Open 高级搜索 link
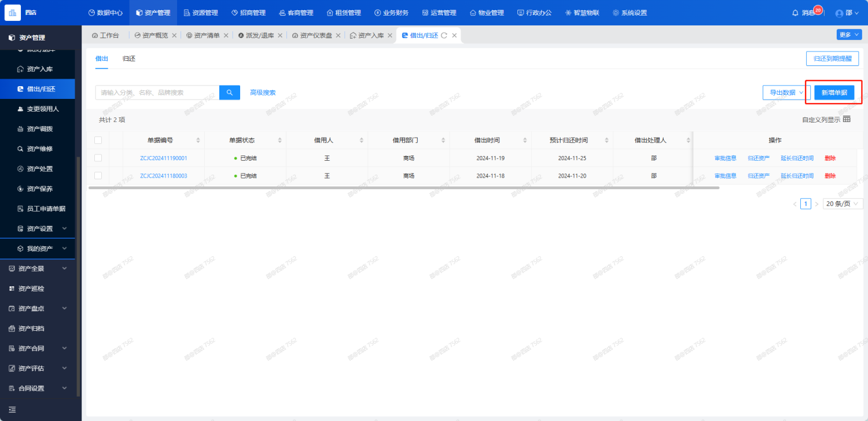Viewport: 868px width, 421px height. point(263,93)
